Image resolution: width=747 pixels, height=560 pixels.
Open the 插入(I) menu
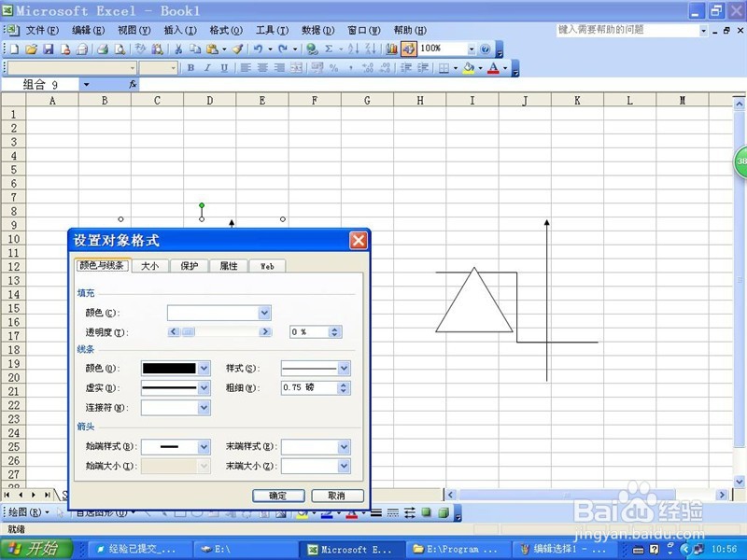tap(180, 31)
